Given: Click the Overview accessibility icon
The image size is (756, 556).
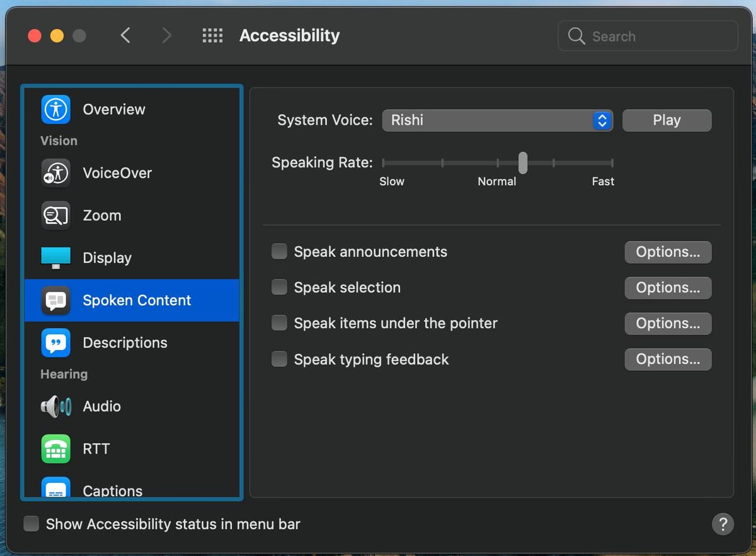Looking at the screenshot, I should pos(55,109).
